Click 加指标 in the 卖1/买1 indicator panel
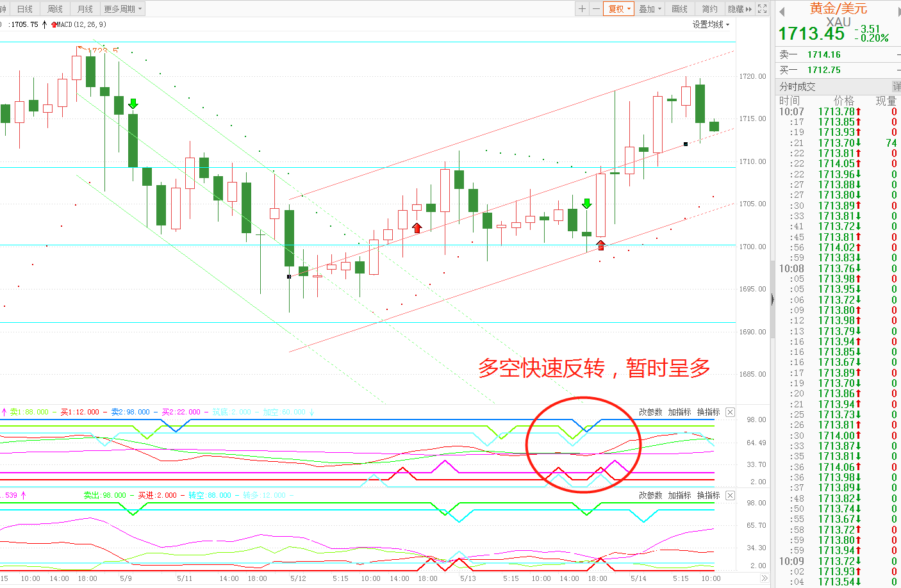 pos(679,412)
